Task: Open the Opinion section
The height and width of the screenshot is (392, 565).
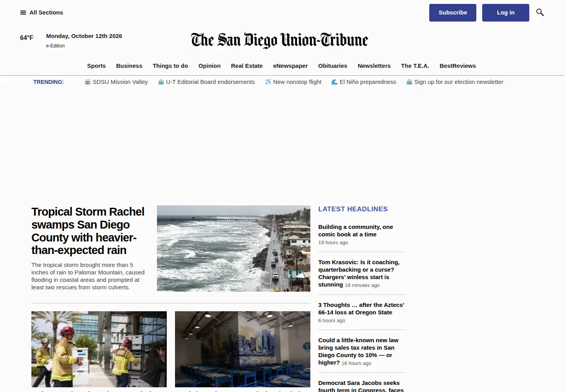Action: pos(210,66)
